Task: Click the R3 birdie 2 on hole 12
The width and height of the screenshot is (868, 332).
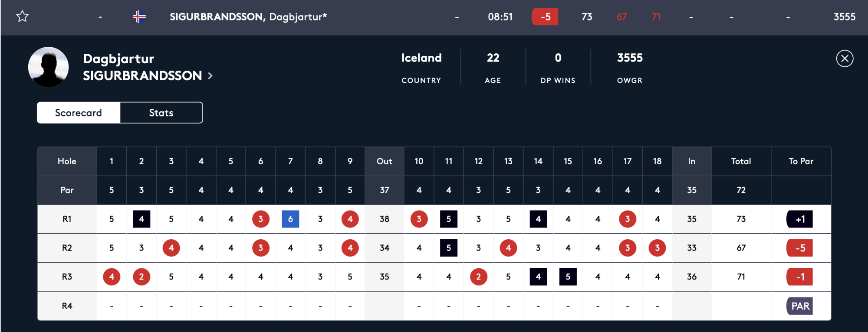Action: pos(478,277)
